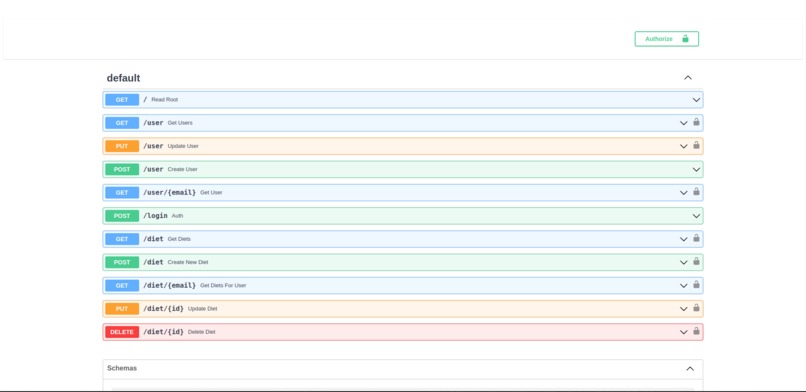
Task: Click lock icon on GET /diet Get Diets
Action: tap(696, 238)
